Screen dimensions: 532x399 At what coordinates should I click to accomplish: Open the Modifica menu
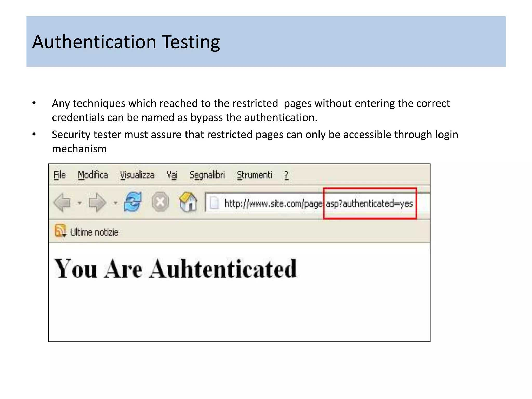click(x=93, y=175)
